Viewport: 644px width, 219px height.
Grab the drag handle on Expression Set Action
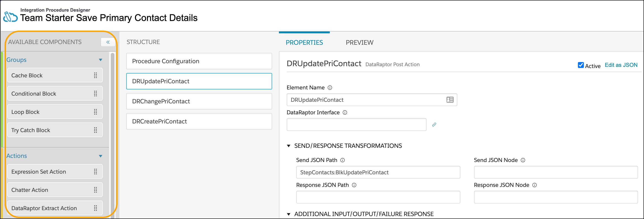(x=95, y=172)
